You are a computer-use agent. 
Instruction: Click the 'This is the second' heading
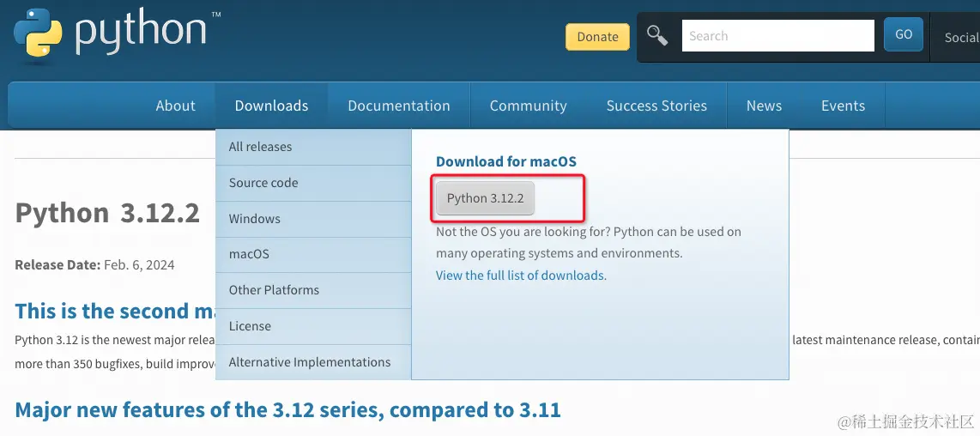tap(115, 311)
